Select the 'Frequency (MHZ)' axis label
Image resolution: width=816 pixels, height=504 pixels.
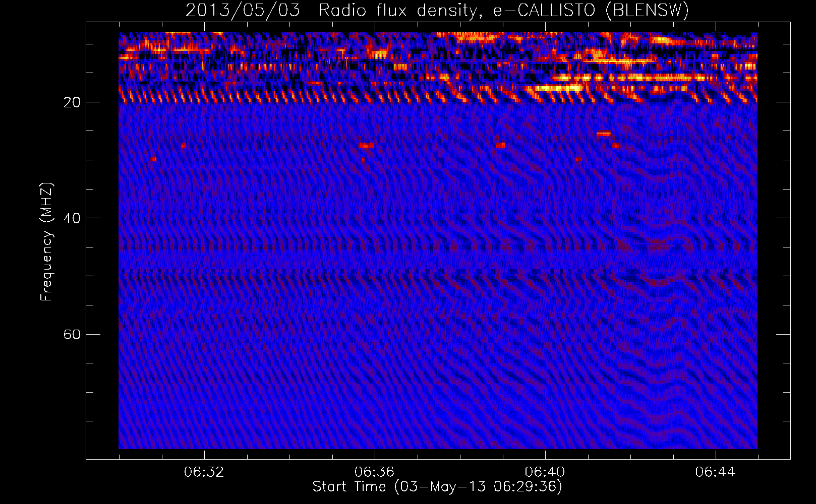pyautogui.click(x=46, y=242)
